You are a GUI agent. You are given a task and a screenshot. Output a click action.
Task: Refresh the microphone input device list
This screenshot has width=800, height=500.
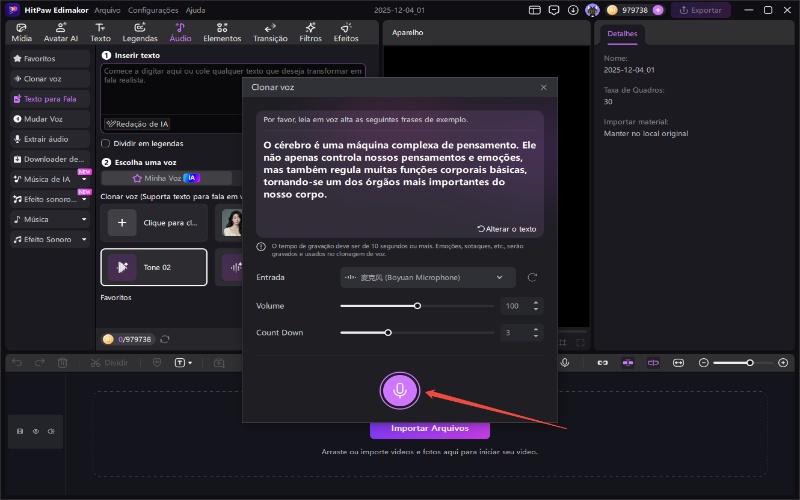tap(532, 277)
